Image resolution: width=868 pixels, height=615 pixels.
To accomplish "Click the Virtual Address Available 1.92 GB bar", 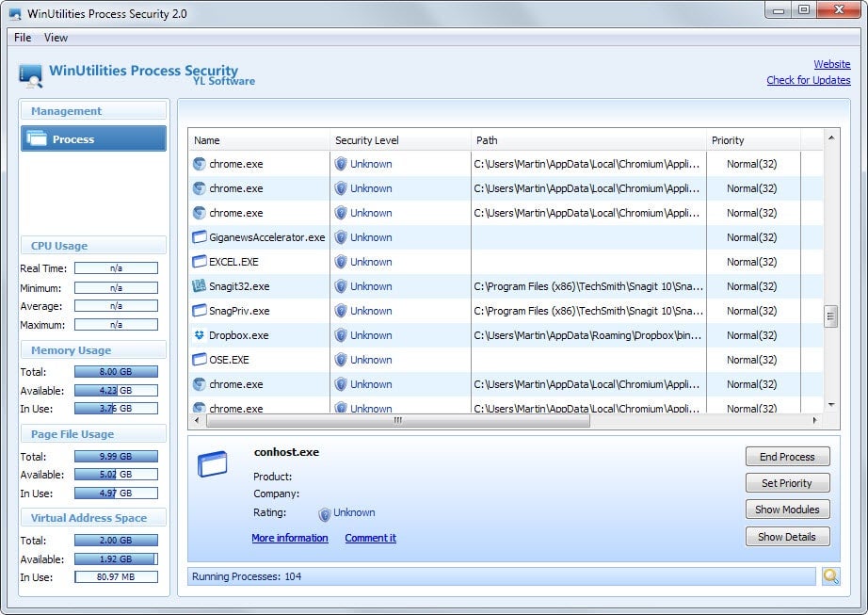I will 116,558.
